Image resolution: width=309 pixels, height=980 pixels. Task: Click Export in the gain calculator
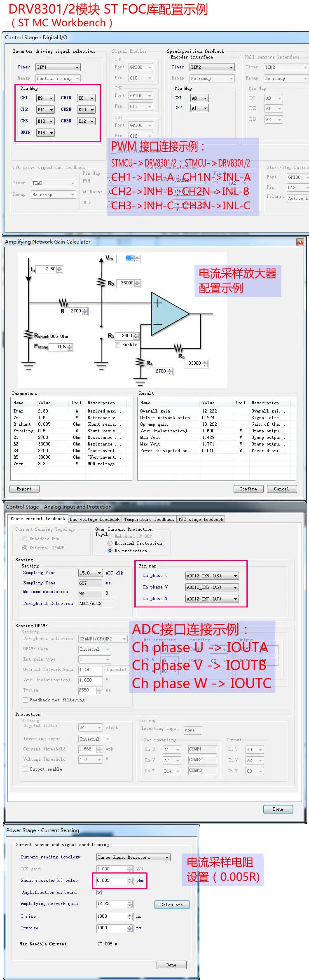pyautogui.click(x=24, y=489)
